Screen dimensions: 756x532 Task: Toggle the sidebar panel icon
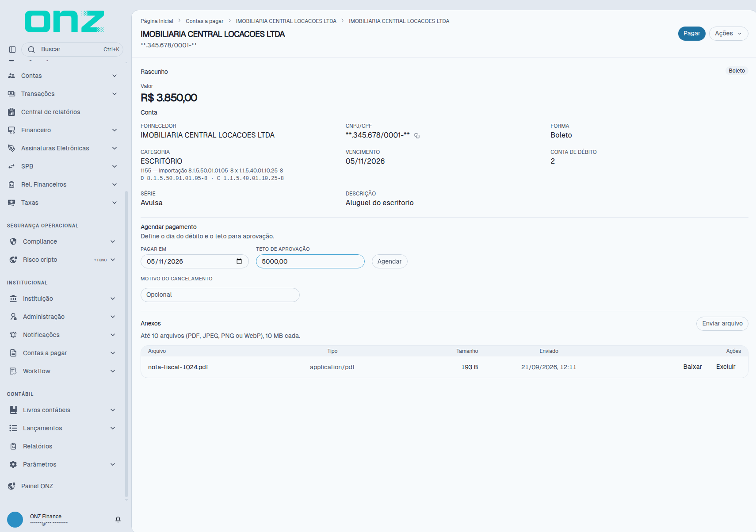pos(12,50)
